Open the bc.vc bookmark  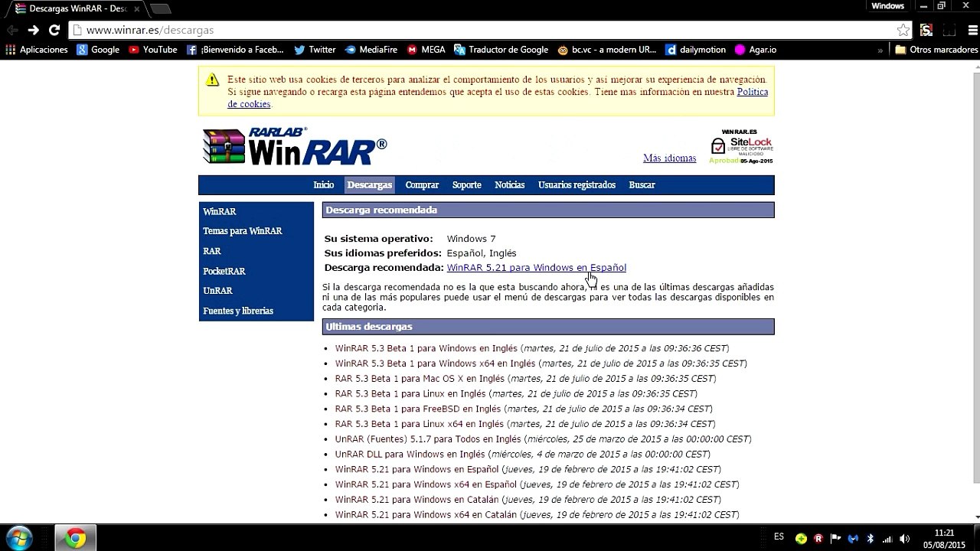pos(607,50)
